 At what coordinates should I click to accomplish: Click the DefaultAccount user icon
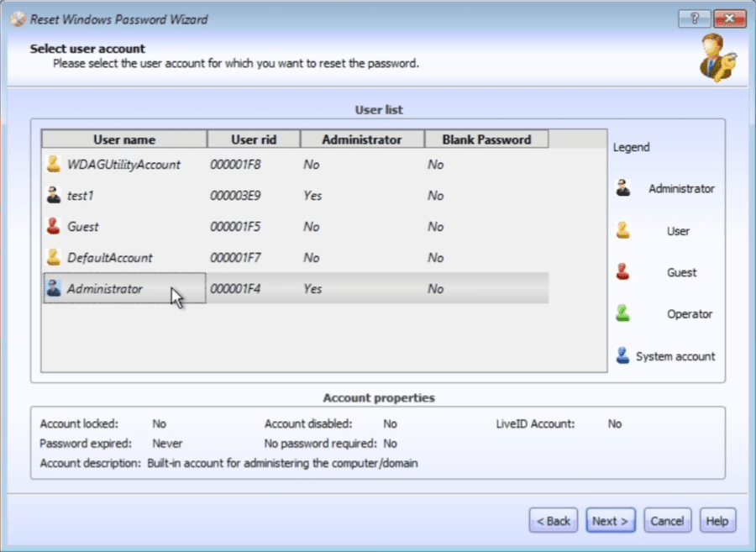(x=54, y=257)
